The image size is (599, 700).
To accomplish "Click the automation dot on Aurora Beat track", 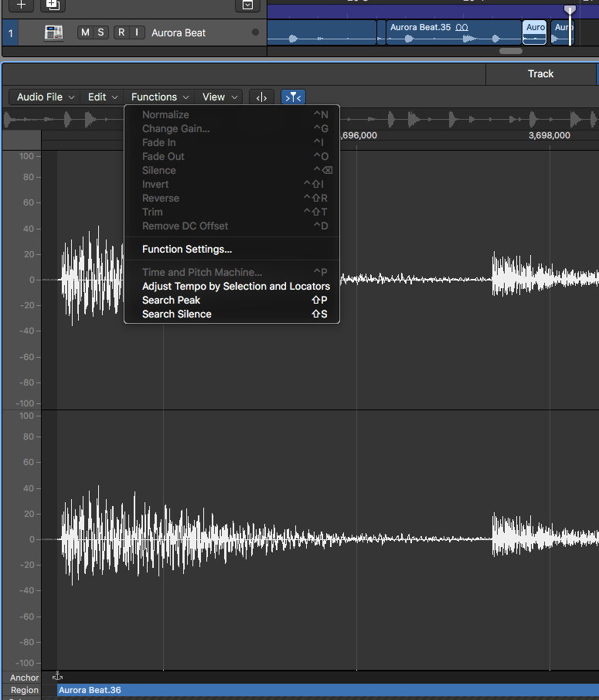I will coord(255,32).
